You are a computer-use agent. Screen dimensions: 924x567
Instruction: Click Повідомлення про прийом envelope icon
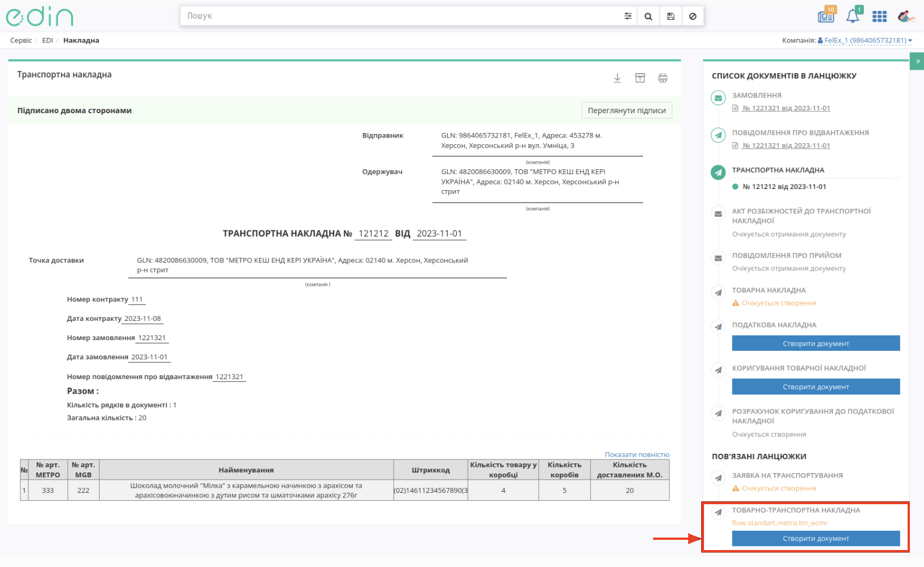[x=718, y=258]
